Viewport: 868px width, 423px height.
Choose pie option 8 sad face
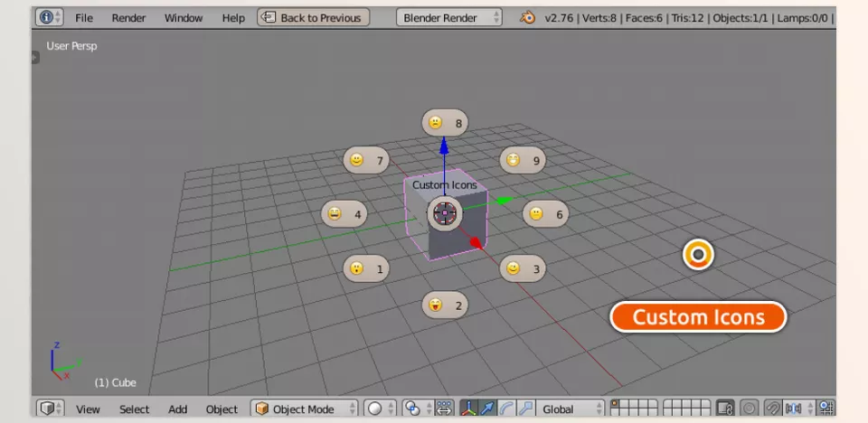(445, 123)
